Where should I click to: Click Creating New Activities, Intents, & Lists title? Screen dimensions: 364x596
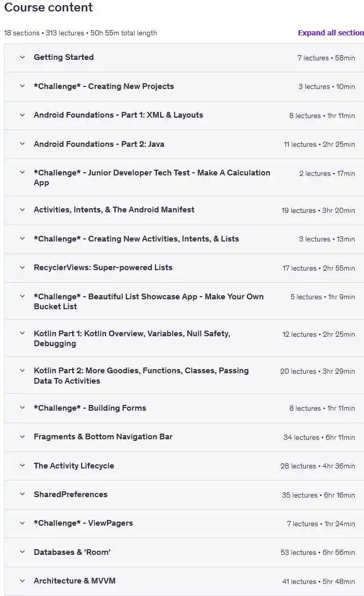136,239
